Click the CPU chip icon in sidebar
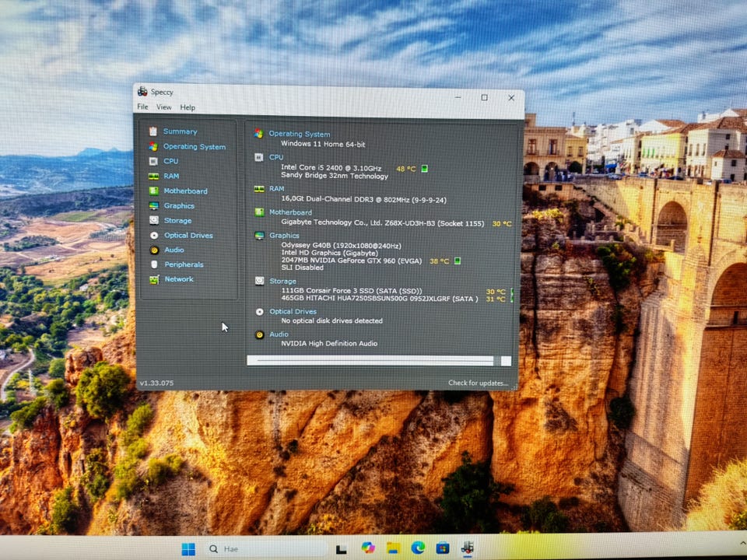The image size is (747, 560). click(153, 162)
